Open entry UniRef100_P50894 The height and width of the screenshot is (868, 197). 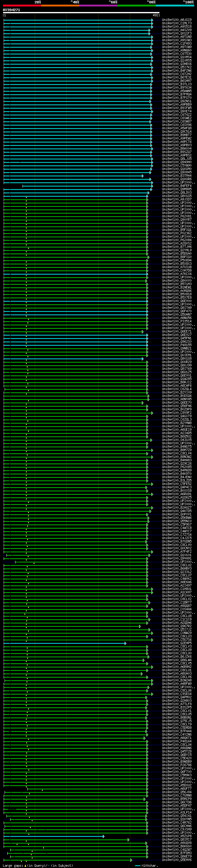coord(177,260)
